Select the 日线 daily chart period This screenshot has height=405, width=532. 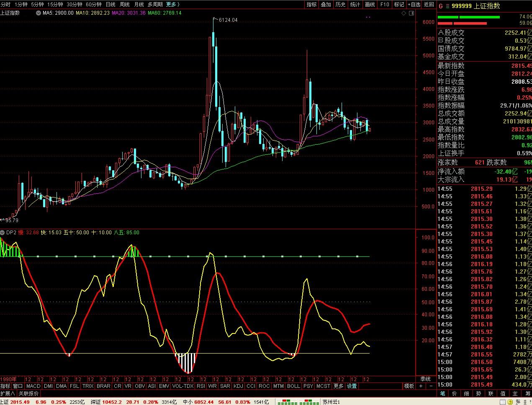point(111,5)
